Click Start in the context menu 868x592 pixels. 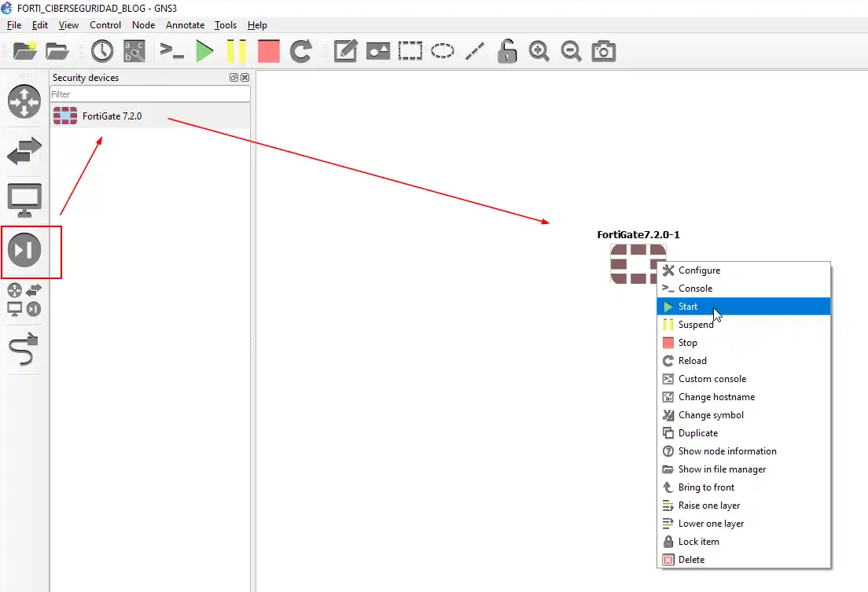(744, 307)
